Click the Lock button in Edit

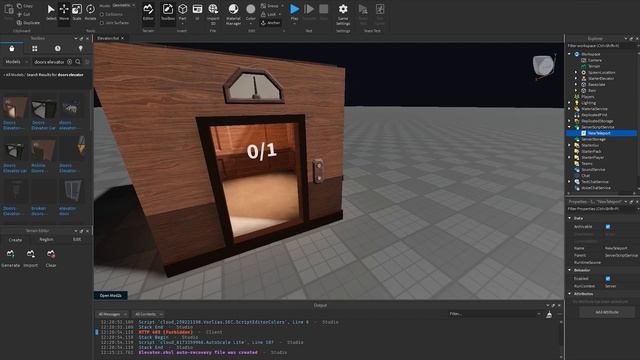[271, 14]
